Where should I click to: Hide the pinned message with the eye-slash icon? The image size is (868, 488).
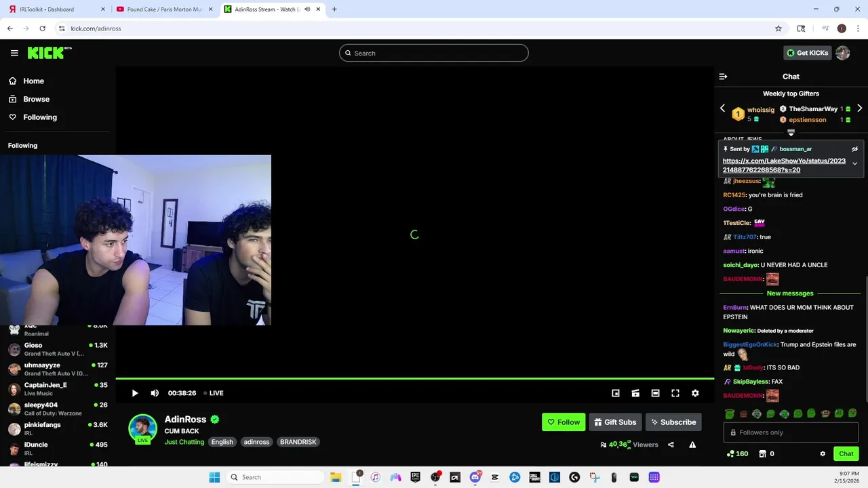tap(854, 149)
